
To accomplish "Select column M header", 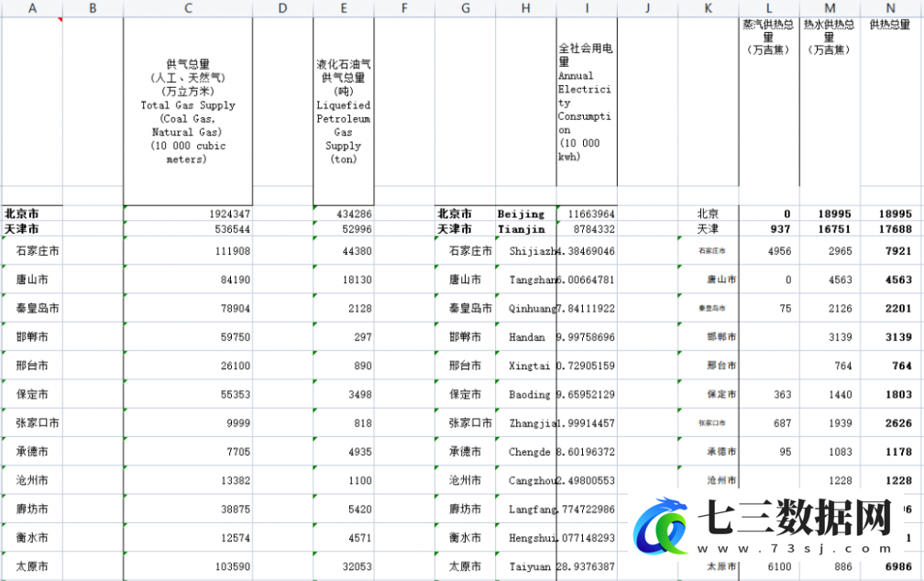I will (830, 8).
